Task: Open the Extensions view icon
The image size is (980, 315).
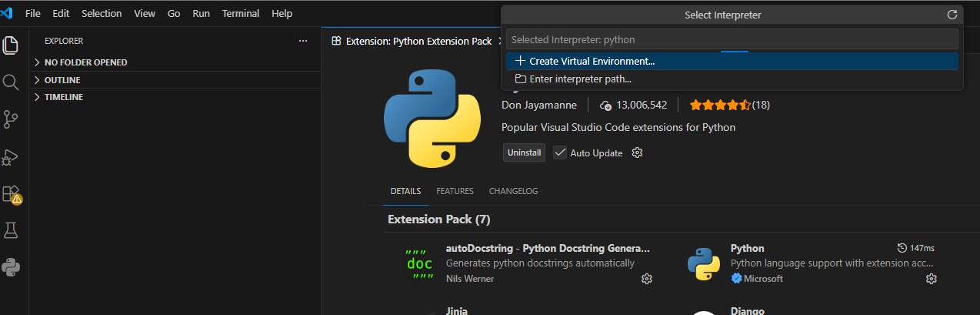Action: [11, 194]
